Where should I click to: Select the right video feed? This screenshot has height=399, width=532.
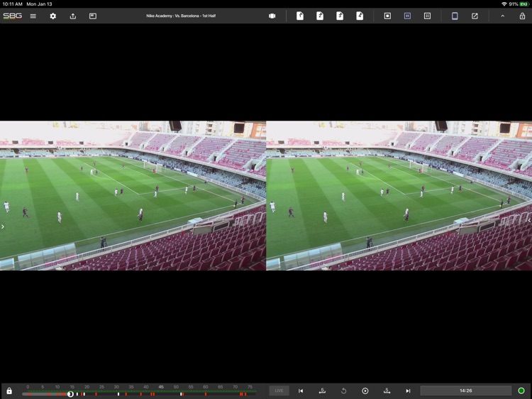pyautogui.click(x=399, y=195)
